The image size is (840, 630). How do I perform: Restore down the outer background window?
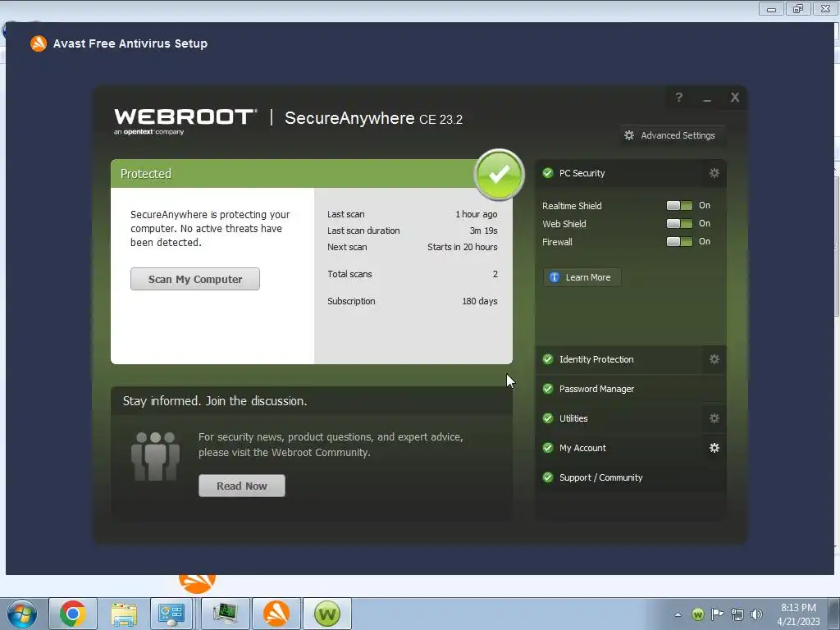point(798,8)
